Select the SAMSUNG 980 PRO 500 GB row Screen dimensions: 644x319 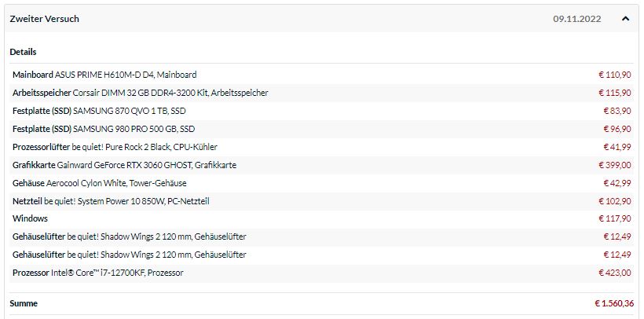(321, 129)
